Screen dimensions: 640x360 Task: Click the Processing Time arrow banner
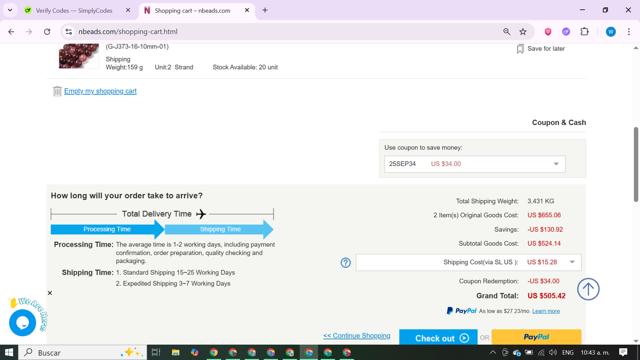point(107,229)
